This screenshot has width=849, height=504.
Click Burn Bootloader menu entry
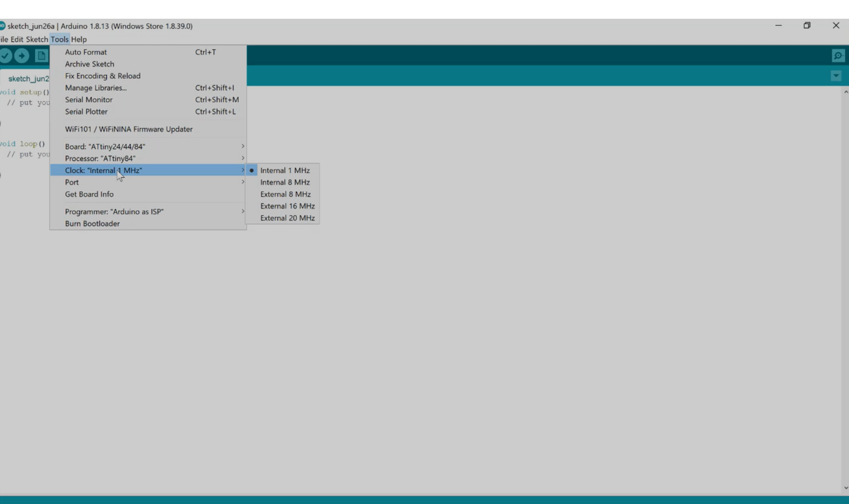[x=92, y=224]
